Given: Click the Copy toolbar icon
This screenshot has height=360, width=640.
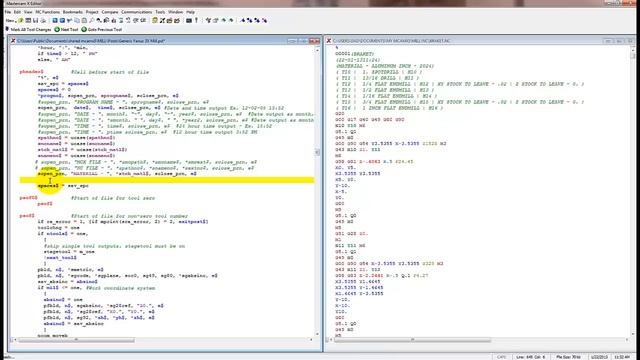Looking at the screenshot, I should point(77,20).
